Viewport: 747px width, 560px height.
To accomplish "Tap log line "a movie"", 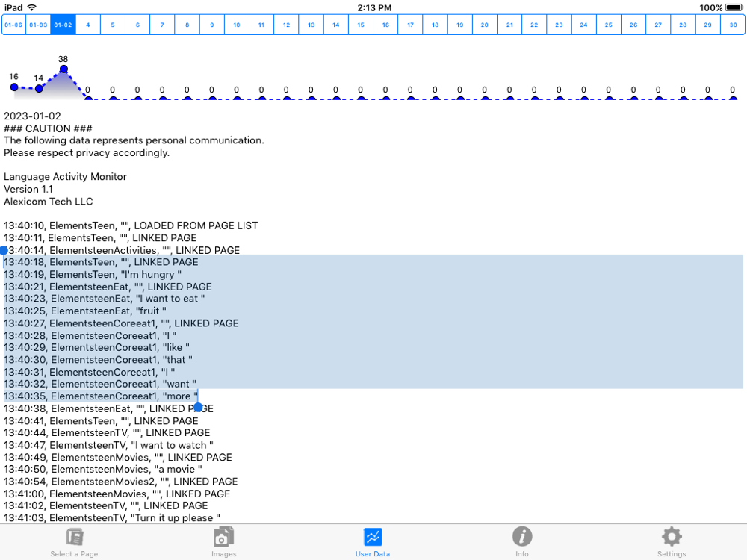I will coord(103,470).
